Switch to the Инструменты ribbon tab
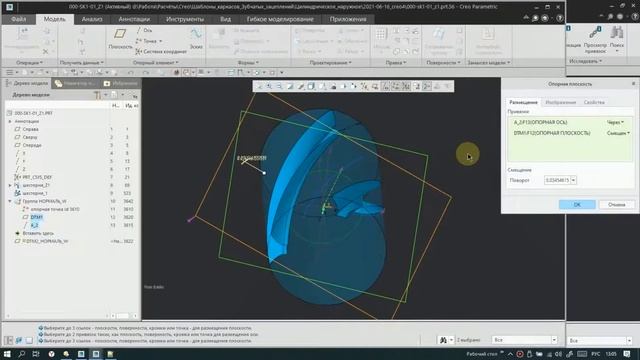Viewport: 640px width, 360px height. click(x=184, y=19)
